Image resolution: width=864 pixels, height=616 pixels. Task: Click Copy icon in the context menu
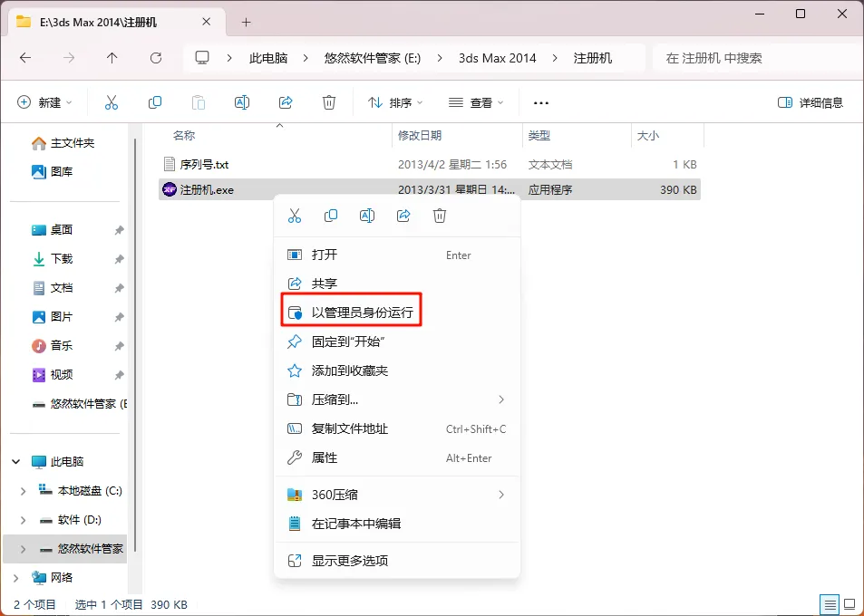[x=331, y=216]
